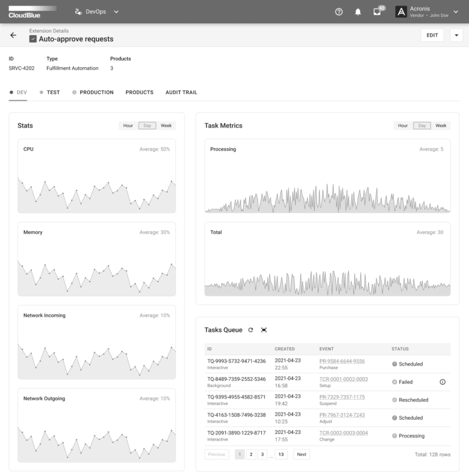Click the CPU chart
The image size is (469, 476).
pos(96,176)
